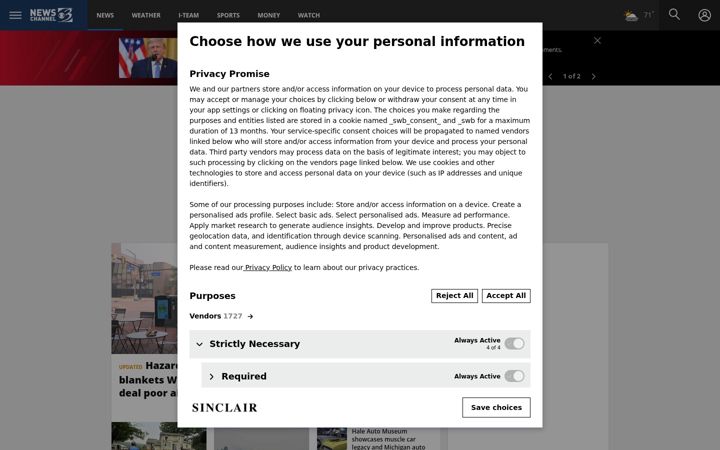This screenshot has height=450, width=720.
Task: Open the Weather menu item
Action: click(x=146, y=15)
